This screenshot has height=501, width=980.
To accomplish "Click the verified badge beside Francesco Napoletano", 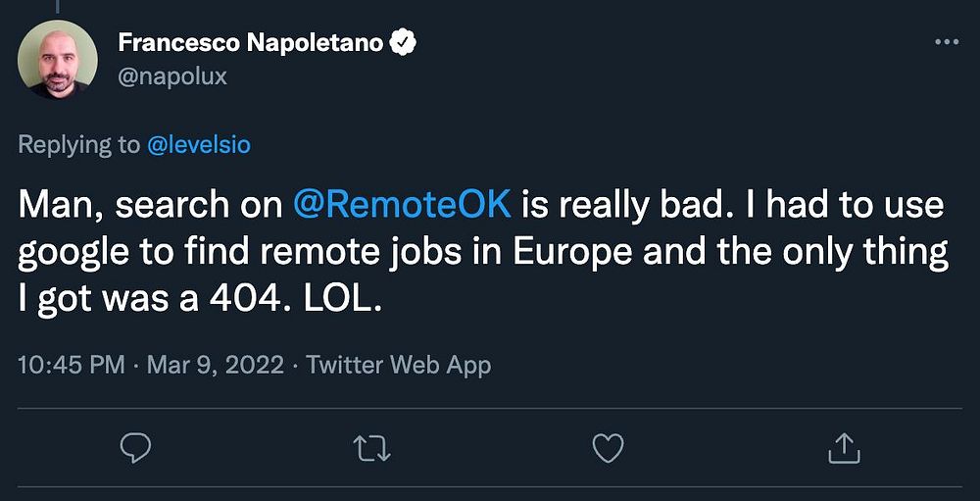I will (x=404, y=43).
